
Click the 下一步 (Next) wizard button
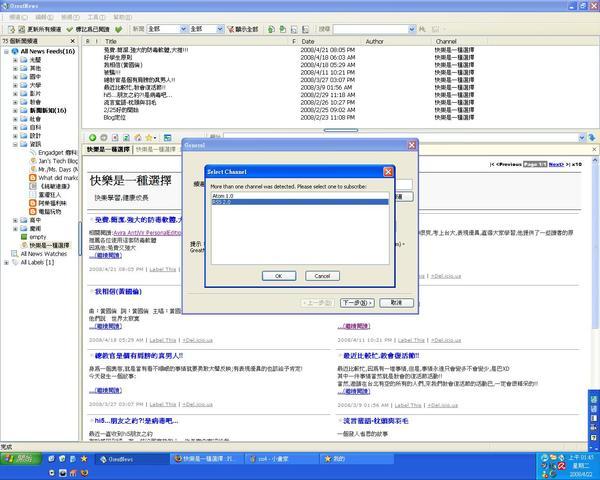[x=357, y=303]
